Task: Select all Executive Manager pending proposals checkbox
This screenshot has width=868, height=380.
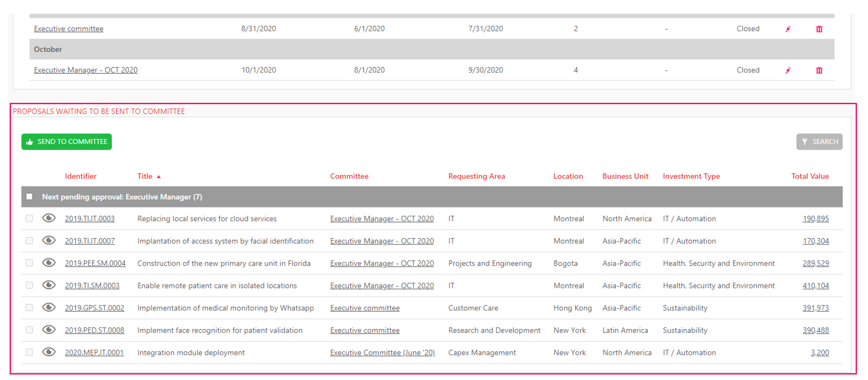Action: tap(29, 196)
